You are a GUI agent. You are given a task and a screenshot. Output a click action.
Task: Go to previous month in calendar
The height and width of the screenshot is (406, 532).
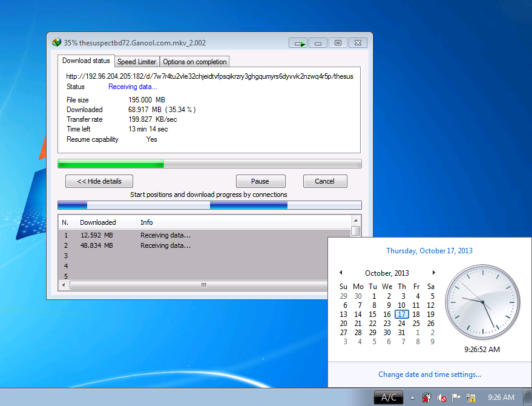(341, 273)
